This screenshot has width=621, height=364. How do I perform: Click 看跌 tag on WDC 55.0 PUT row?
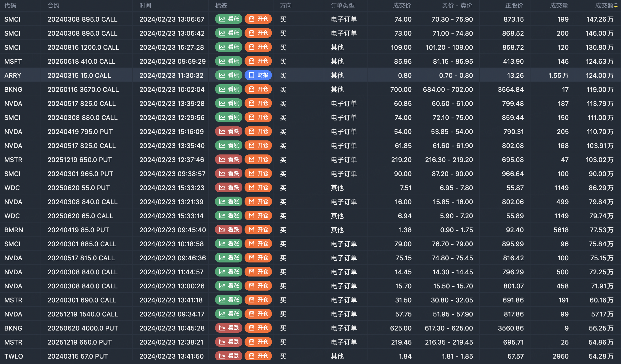229,188
